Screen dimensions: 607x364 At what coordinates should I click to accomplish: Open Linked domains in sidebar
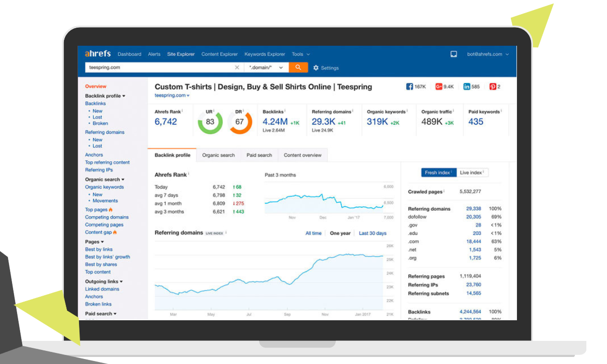click(102, 289)
